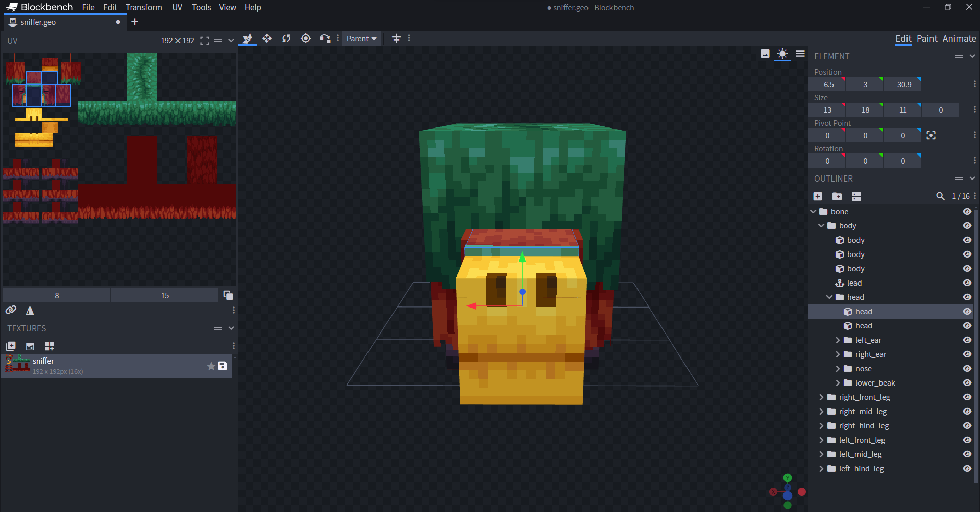Select the Rotate tool in toolbar
Viewport: 980px width, 512px height.
pos(286,39)
